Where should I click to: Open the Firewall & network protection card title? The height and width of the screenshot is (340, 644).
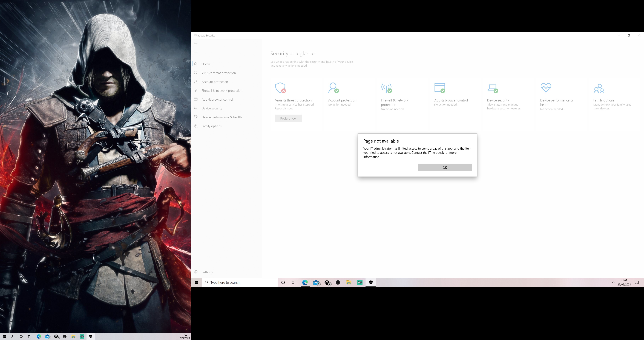[395, 103]
